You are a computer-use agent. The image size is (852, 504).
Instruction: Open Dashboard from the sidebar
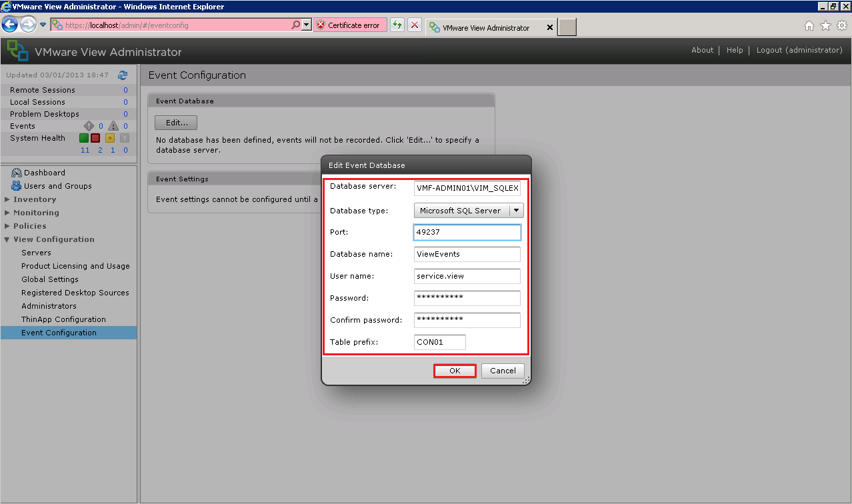pos(44,173)
